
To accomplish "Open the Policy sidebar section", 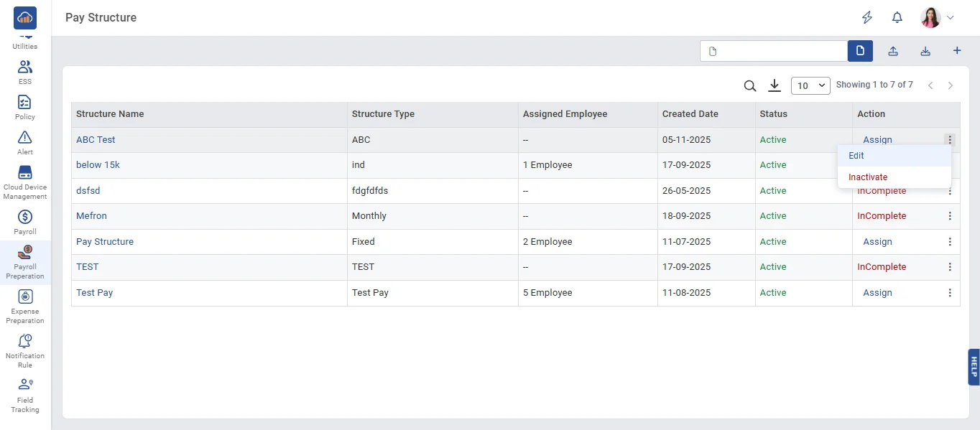I will (x=25, y=107).
